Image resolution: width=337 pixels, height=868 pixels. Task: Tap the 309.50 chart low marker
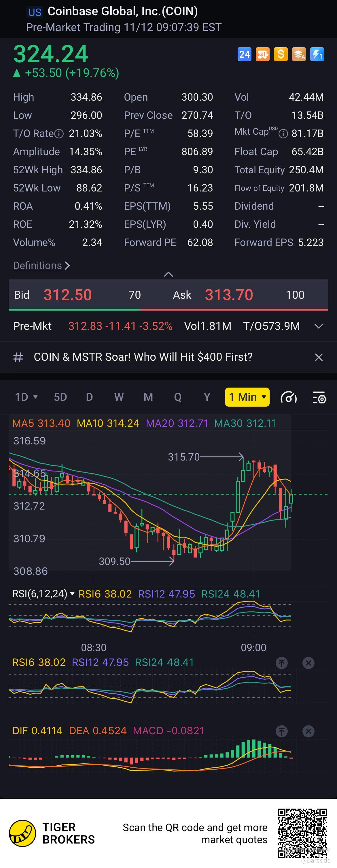click(114, 561)
